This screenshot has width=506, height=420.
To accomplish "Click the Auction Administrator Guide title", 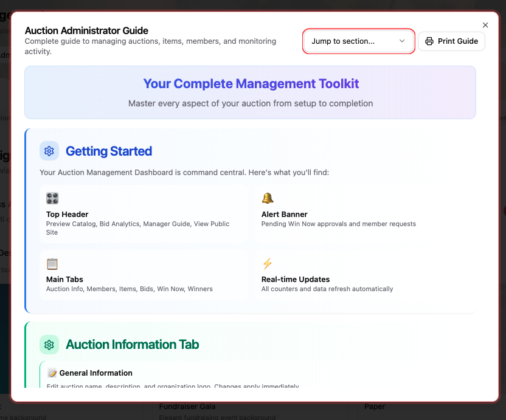I will click(x=86, y=30).
